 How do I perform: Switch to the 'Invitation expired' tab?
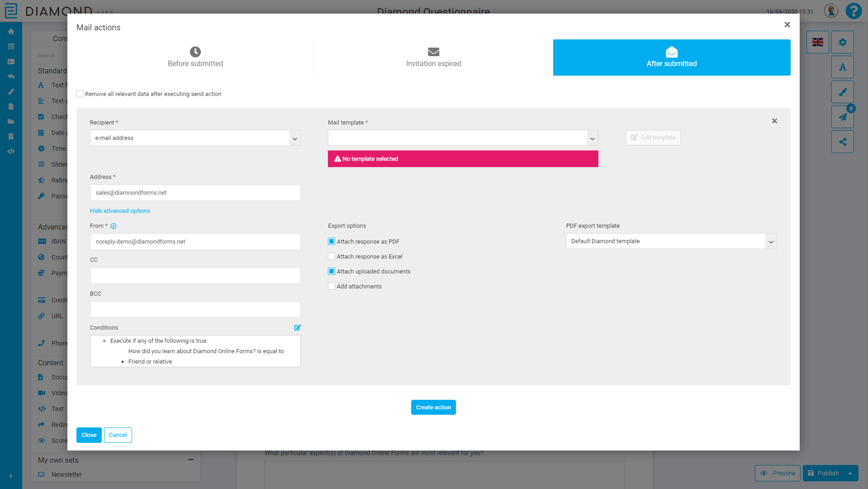(x=433, y=58)
